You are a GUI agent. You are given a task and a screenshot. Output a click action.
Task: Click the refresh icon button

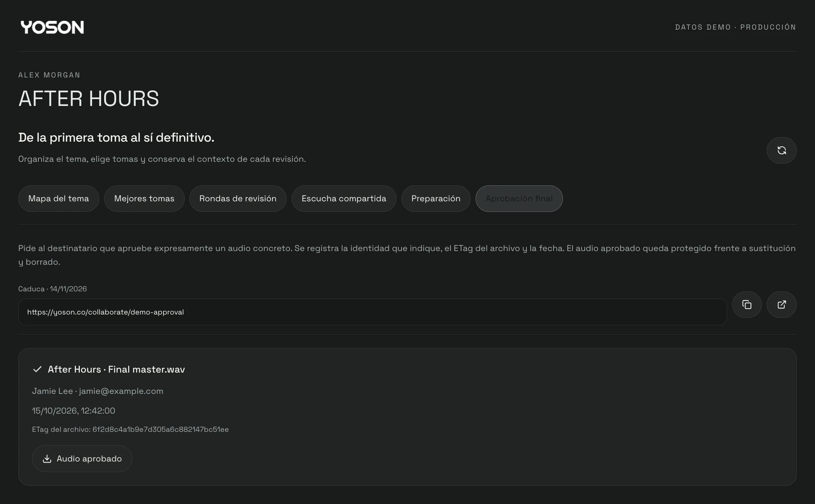pos(781,150)
